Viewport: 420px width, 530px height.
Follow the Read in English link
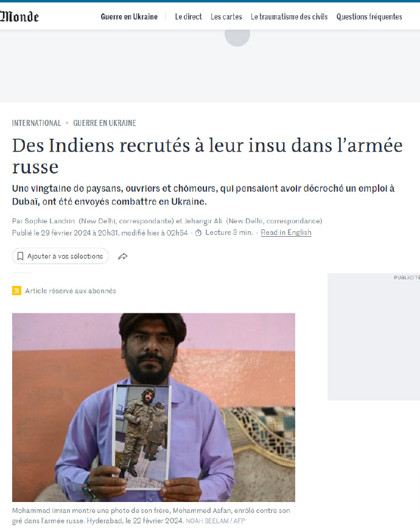(x=286, y=232)
